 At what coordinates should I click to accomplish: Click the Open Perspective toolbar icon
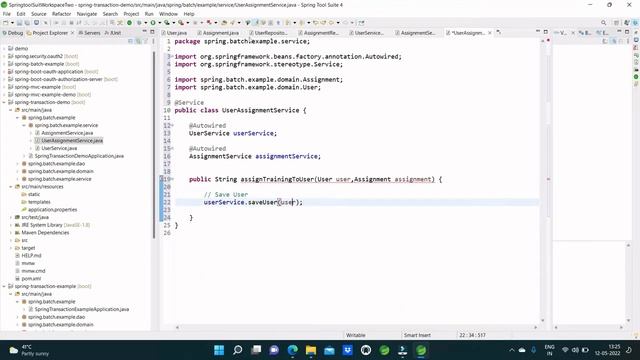(x=616, y=23)
